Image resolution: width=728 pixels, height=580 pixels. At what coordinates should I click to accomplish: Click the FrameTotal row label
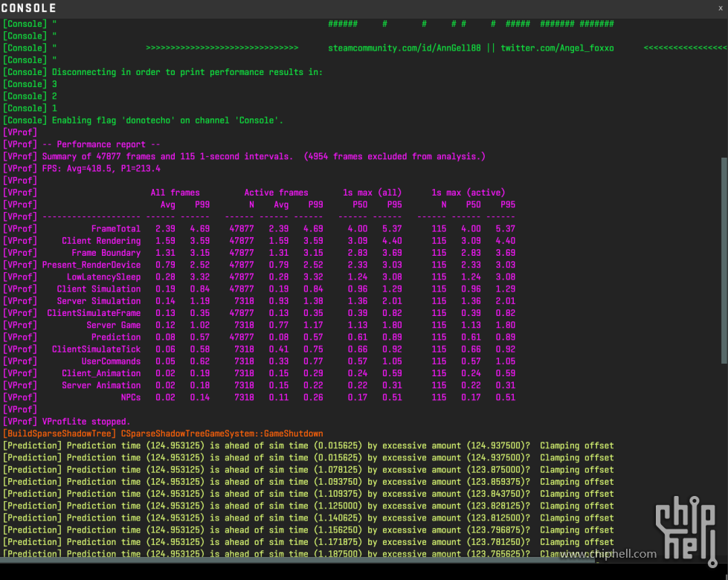[x=115, y=229]
